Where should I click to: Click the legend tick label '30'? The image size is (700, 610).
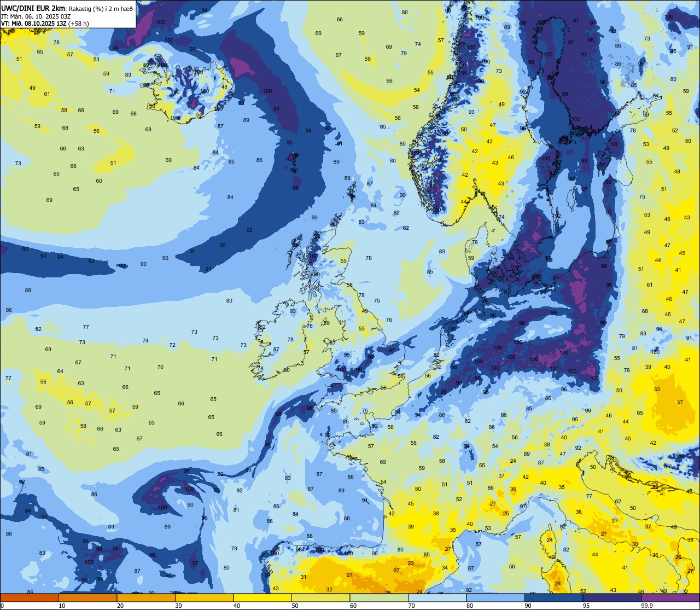pyautogui.click(x=178, y=606)
